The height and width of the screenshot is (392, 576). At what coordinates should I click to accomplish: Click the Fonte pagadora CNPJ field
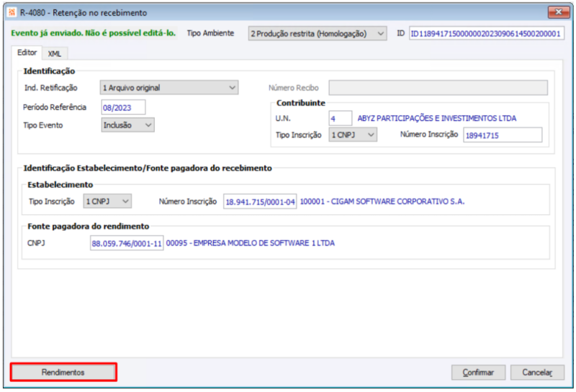(x=127, y=243)
